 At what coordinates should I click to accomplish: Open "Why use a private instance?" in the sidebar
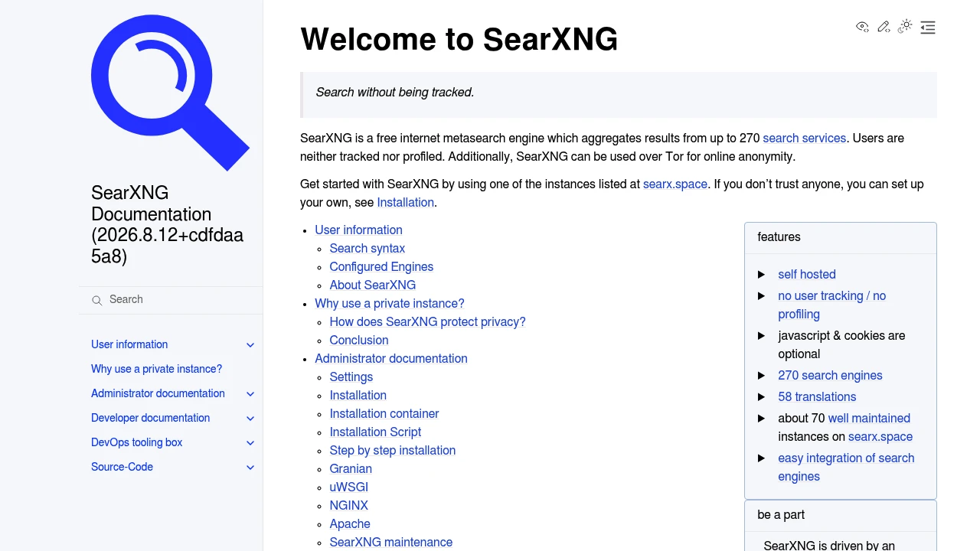tap(156, 369)
